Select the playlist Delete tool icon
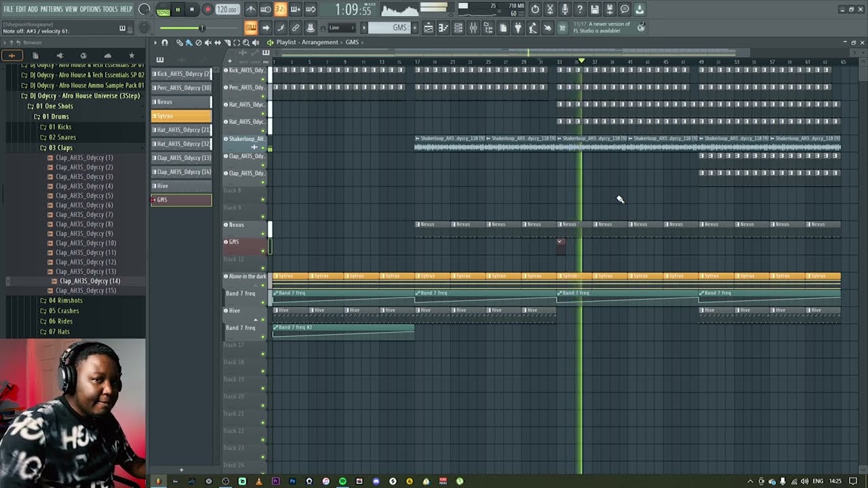This screenshot has width=868, height=488. click(x=199, y=43)
